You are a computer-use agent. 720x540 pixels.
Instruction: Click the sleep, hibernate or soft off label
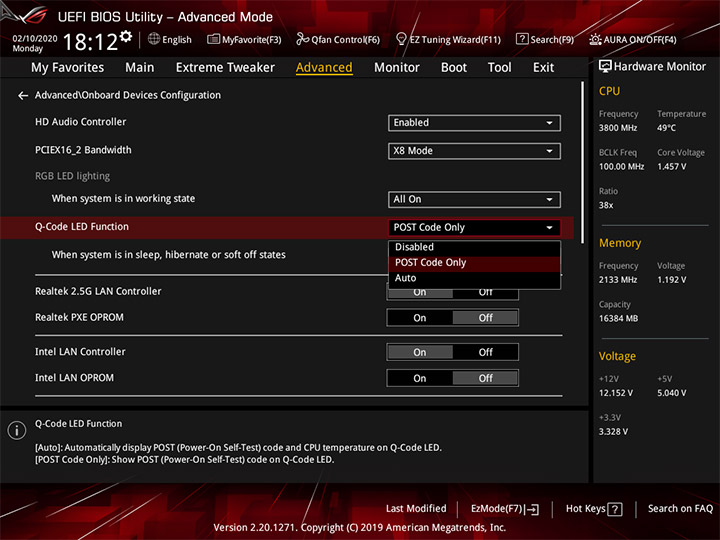click(x=169, y=255)
